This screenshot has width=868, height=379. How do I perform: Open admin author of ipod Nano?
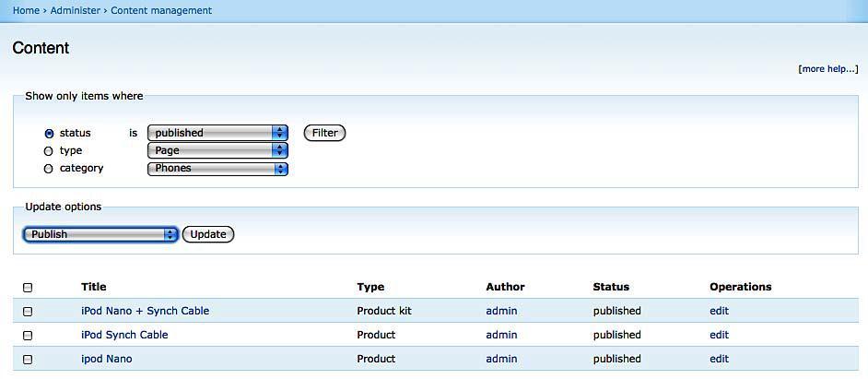(501, 359)
